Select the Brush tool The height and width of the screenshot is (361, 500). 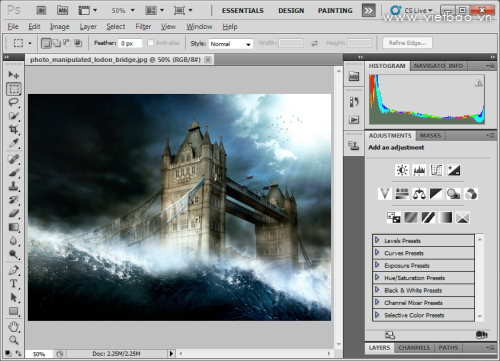tap(13, 172)
